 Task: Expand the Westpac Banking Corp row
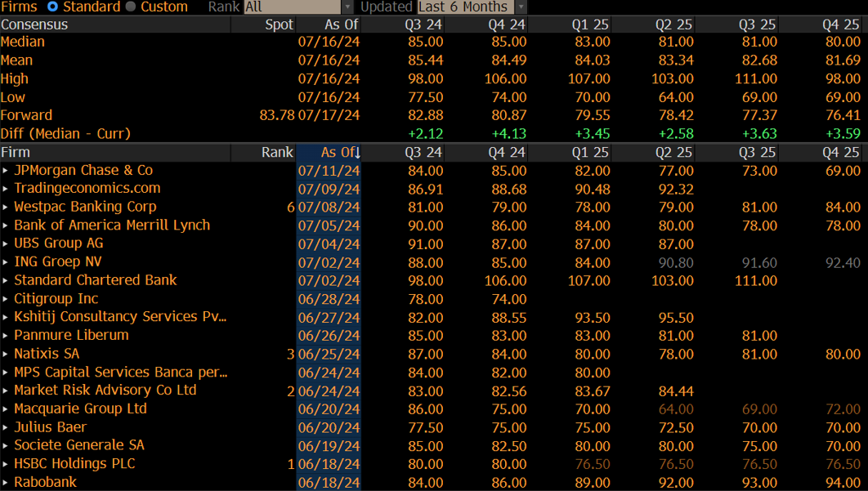[x=5, y=207]
